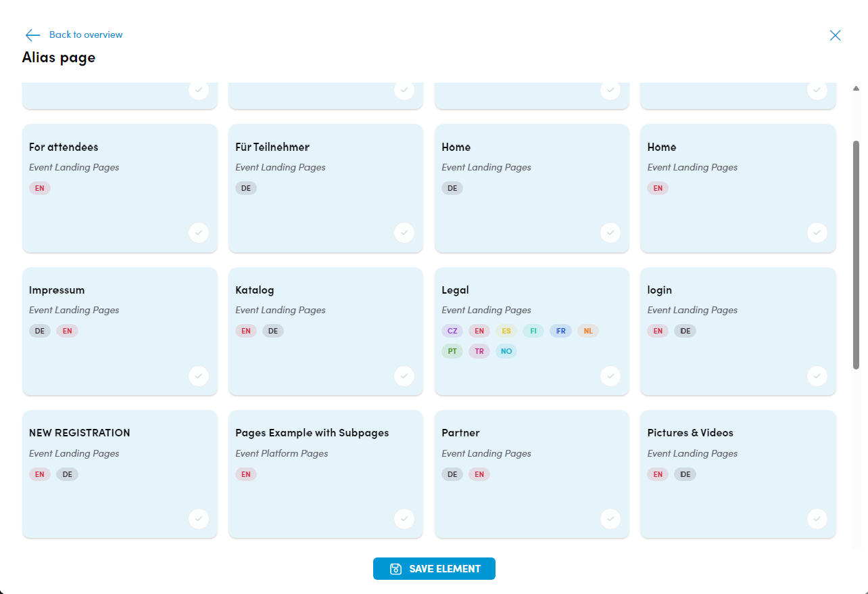
Task: Click the SAVE ELEMENT button
Action: (434, 569)
